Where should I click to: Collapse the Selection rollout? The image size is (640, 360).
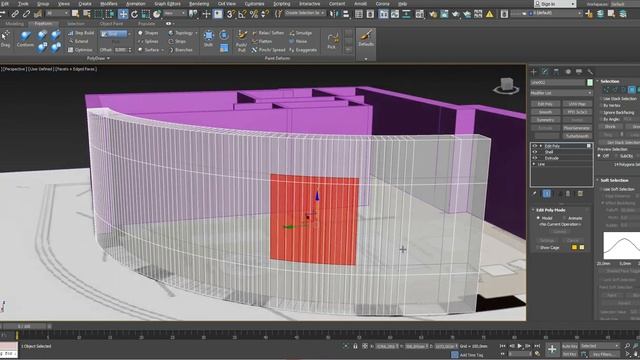pyautogui.click(x=598, y=81)
